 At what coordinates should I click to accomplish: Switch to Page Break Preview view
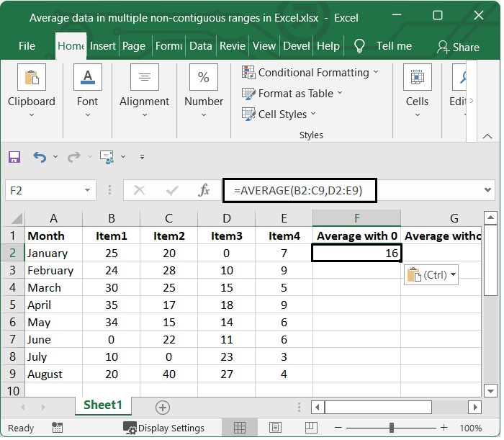tap(310, 428)
